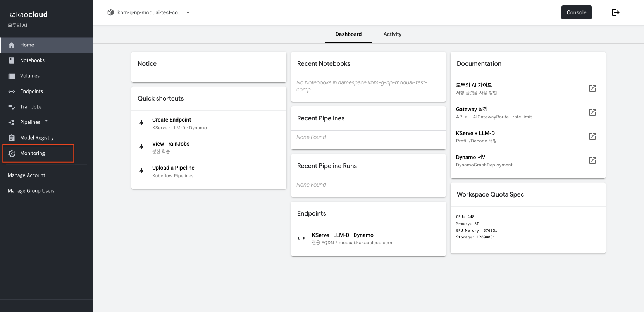Open external link icon for Gateway 설정
This screenshot has height=312, width=644.
pos(592,112)
